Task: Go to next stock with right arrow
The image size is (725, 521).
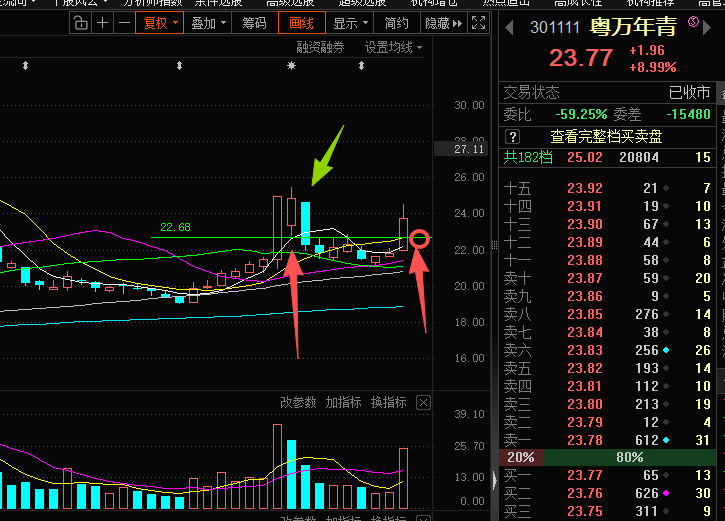Action: click(x=707, y=27)
